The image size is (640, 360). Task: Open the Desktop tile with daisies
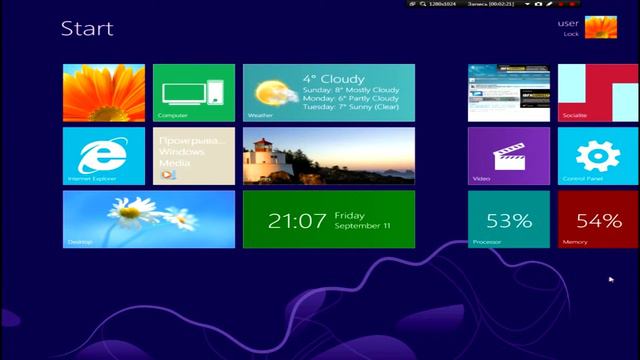(x=149, y=219)
